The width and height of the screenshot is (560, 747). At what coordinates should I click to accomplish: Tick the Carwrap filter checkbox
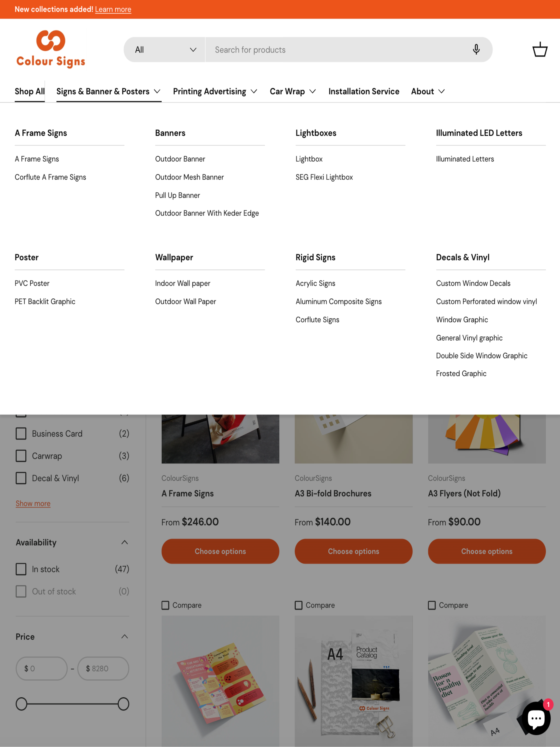(x=21, y=456)
